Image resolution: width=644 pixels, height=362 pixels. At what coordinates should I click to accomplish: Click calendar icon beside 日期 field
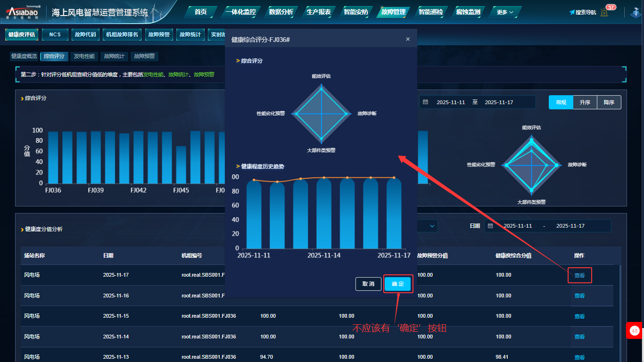point(490,226)
